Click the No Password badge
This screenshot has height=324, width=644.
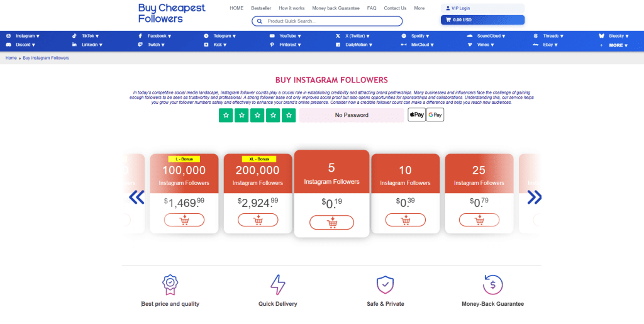point(352,115)
